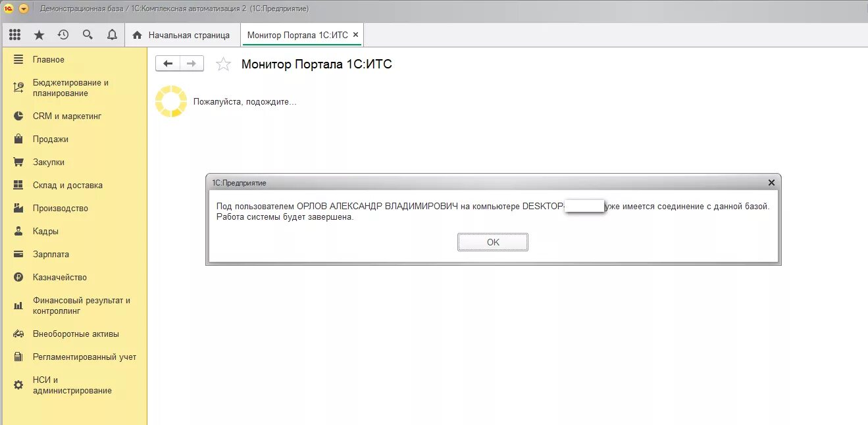Go forward with right arrow button
Image resolution: width=868 pixels, height=425 pixels.
tap(191, 64)
